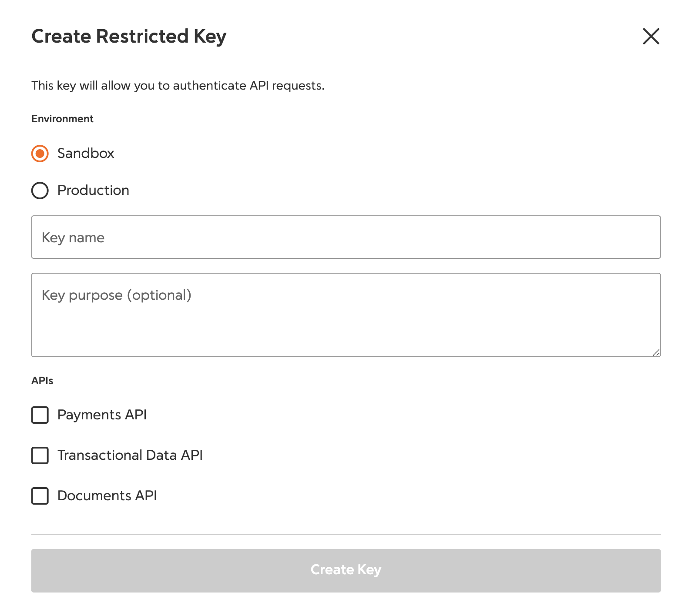Choose the Production environment radio button
Screen dimensions: 692x616
pyautogui.click(x=40, y=191)
